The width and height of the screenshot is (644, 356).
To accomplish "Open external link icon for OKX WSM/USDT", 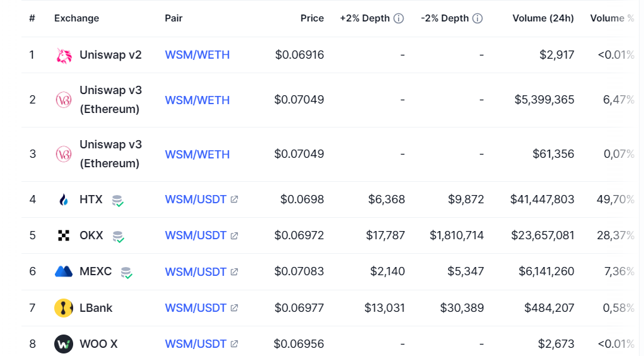I will tap(234, 235).
